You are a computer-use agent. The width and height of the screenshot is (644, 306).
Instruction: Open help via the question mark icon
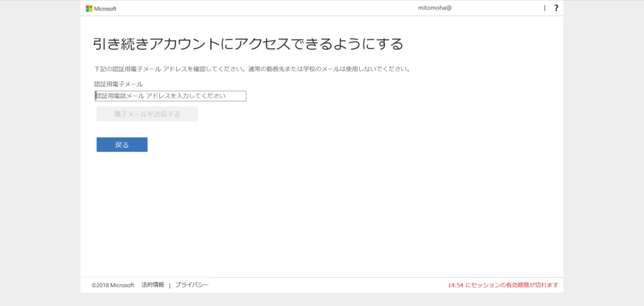point(556,8)
